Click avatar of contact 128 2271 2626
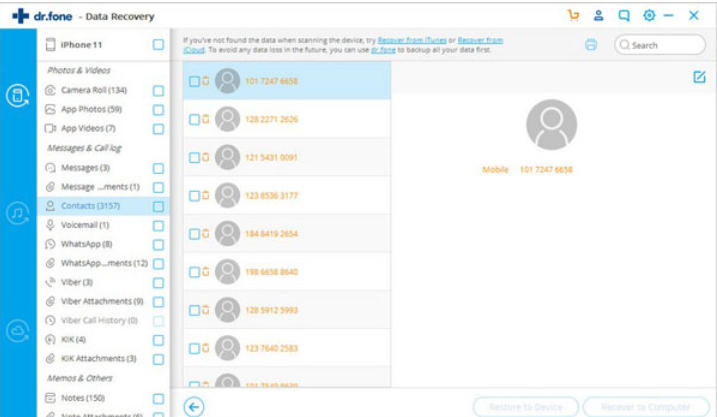The image size is (717, 417). click(x=227, y=119)
